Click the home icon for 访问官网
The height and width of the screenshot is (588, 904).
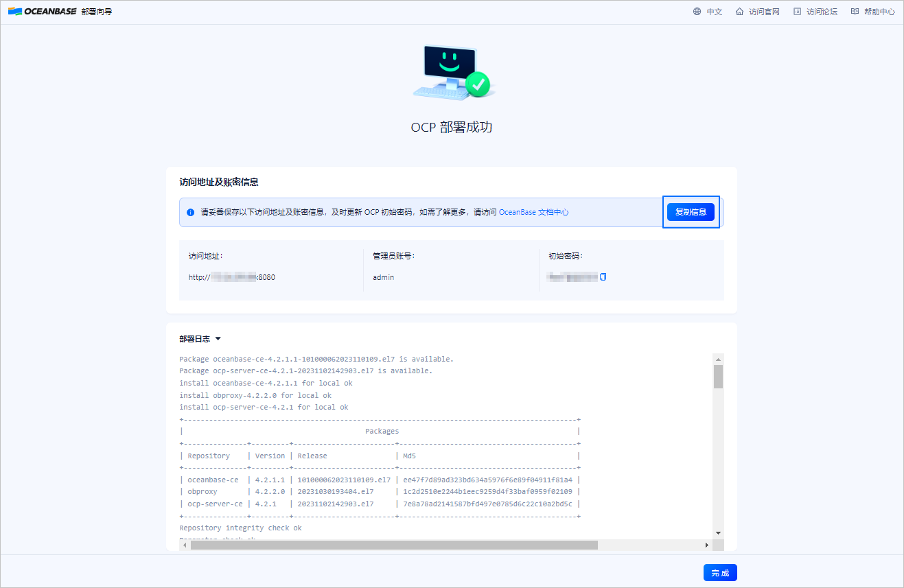[x=739, y=12]
